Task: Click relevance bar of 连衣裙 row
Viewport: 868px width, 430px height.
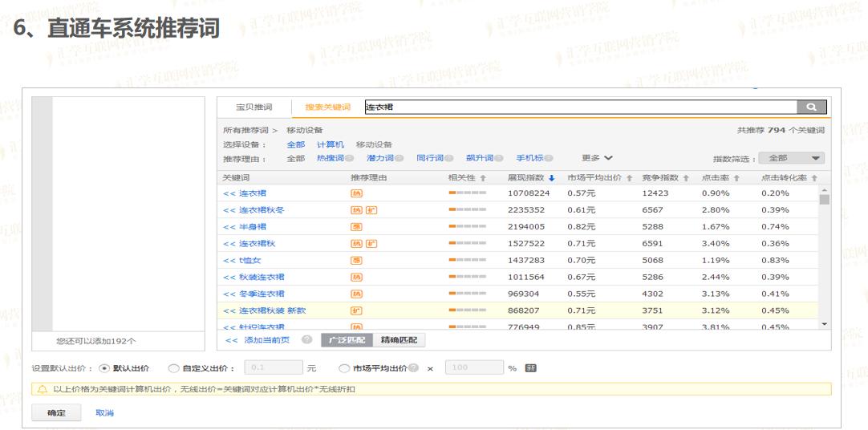Action: click(467, 193)
